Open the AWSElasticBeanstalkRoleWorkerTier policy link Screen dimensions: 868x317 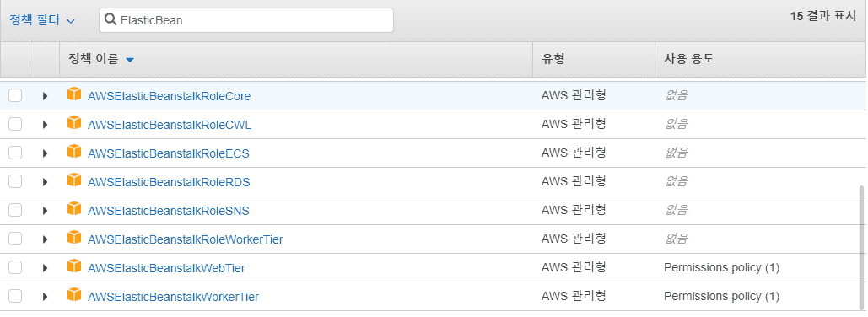pos(185,239)
